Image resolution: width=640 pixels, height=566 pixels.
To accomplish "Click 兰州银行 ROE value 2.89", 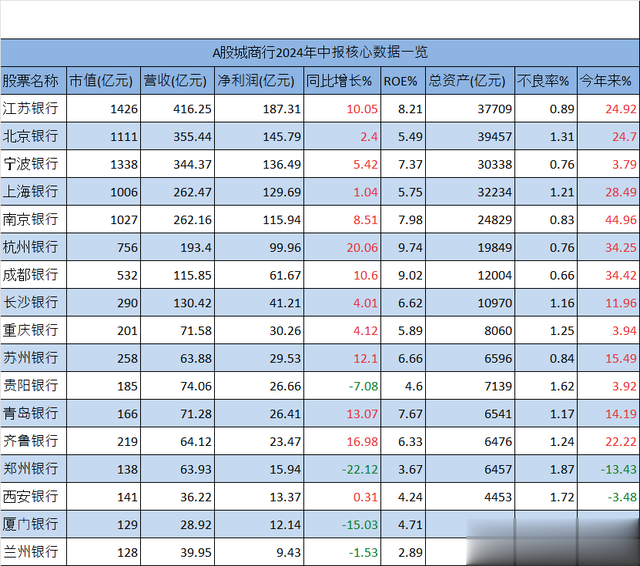I will [410, 553].
